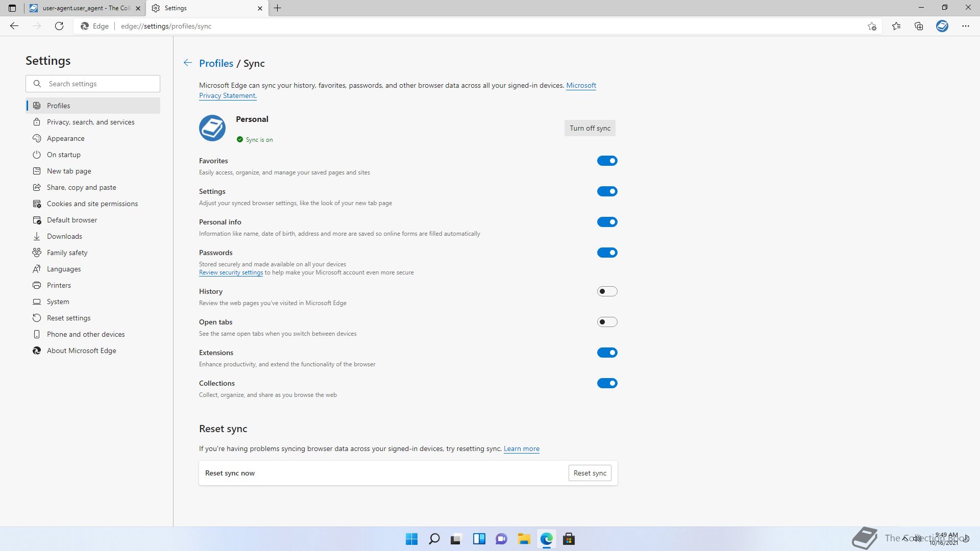980x551 pixels.
Task: Click Microsoft Edge taskbar icon
Action: [547, 539]
